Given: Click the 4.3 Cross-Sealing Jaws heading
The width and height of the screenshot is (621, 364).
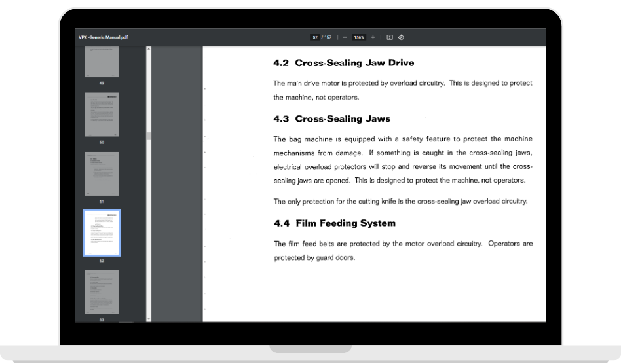Looking at the screenshot, I should [331, 119].
